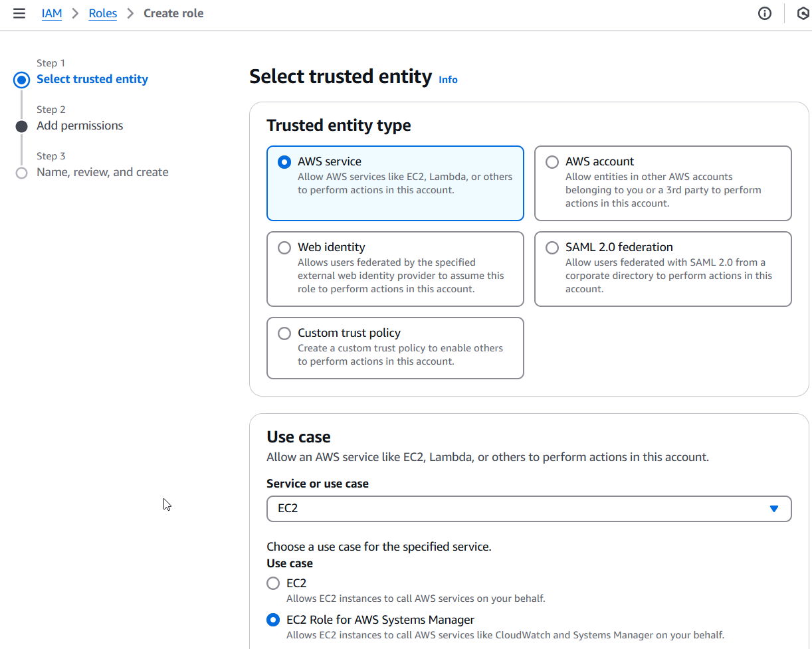Click the breadcrumb chevron before Create role
Viewport: 812px width, 649px height.
point(130,13)
